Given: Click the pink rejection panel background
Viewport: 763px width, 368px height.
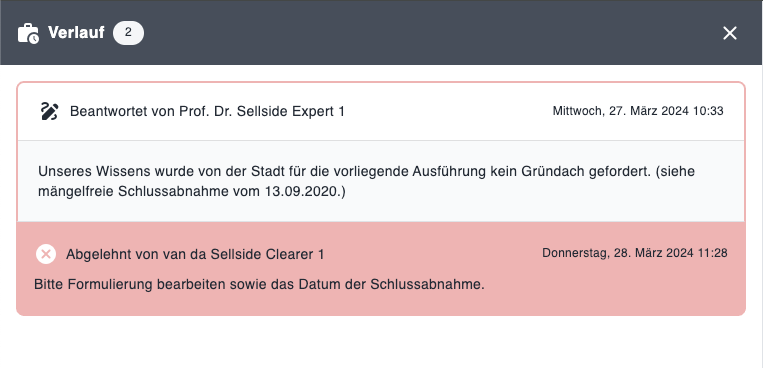Looking at the screenshot, I should click(x=381, y=269).
